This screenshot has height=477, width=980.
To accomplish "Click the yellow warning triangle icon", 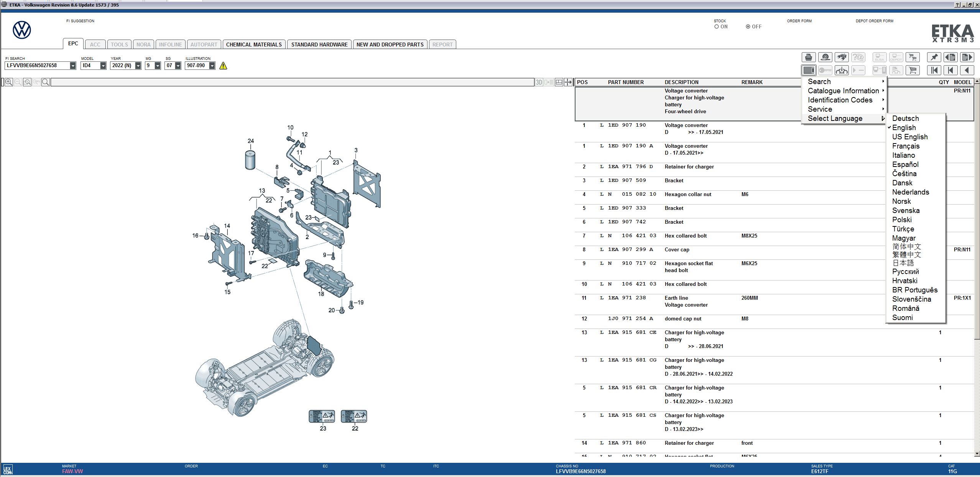I will pyautogui.click(x=223, y=66).
